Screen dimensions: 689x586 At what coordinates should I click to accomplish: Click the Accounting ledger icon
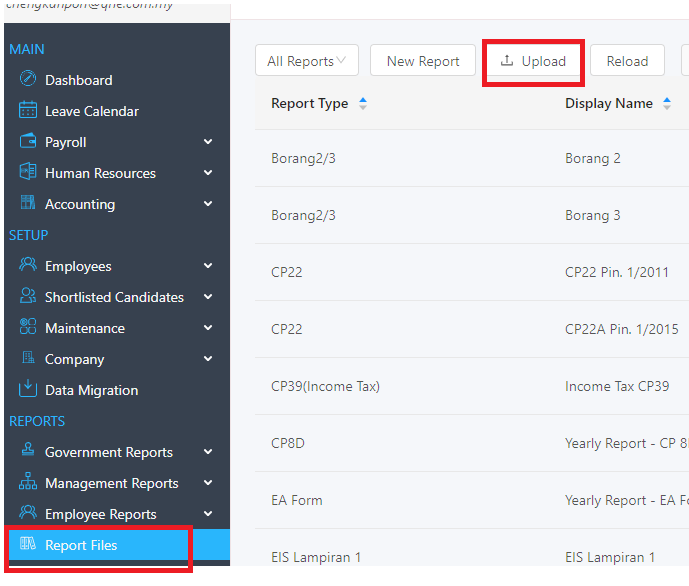[28, 203]
